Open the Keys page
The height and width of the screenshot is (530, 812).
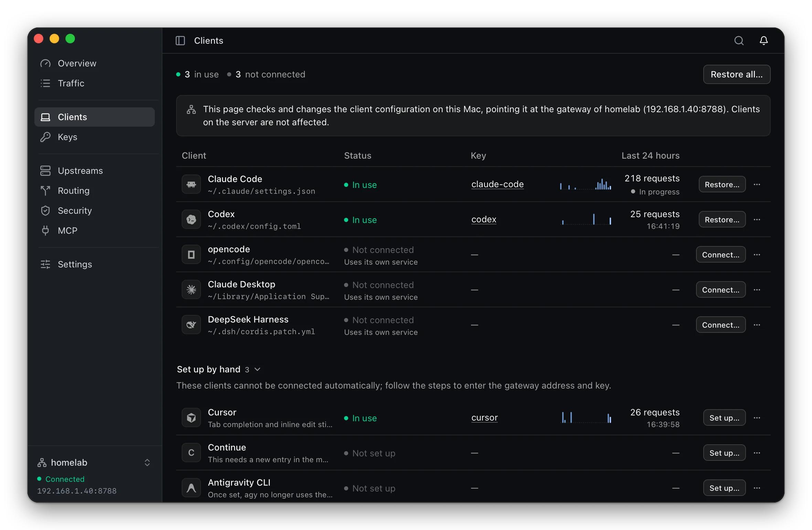95,137
